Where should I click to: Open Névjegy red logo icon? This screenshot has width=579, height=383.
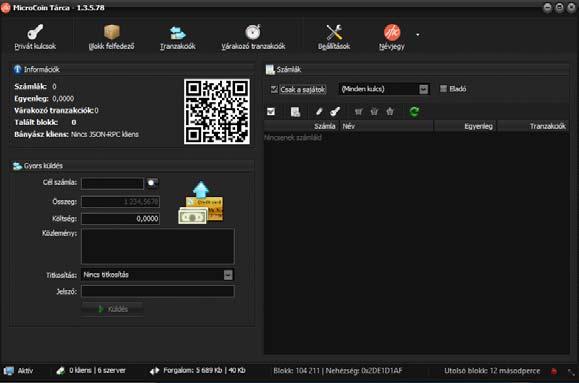[392, 33]
